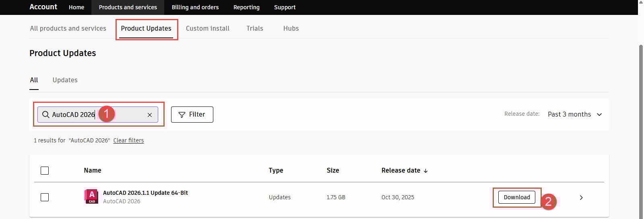Click the Product Updates page heading
The width and height of the screenshot is (644, 219).
(63, 53)
